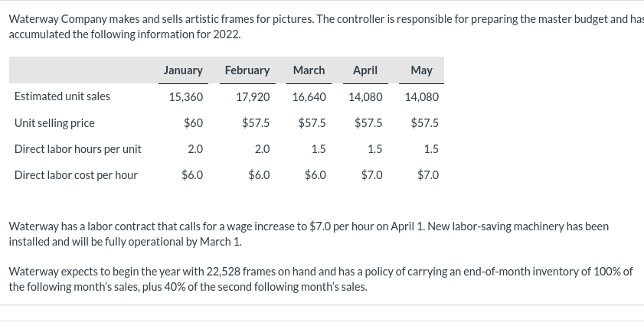Click March estimated sales value 16,640
Viewport: 644px width, 329px height.
pos(309,97)
